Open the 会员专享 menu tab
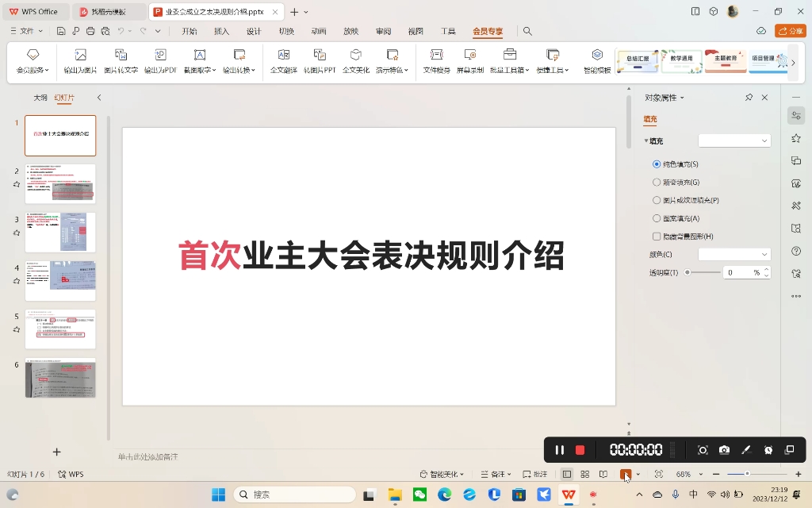812x508 pixels. click(x=487, y=31)
